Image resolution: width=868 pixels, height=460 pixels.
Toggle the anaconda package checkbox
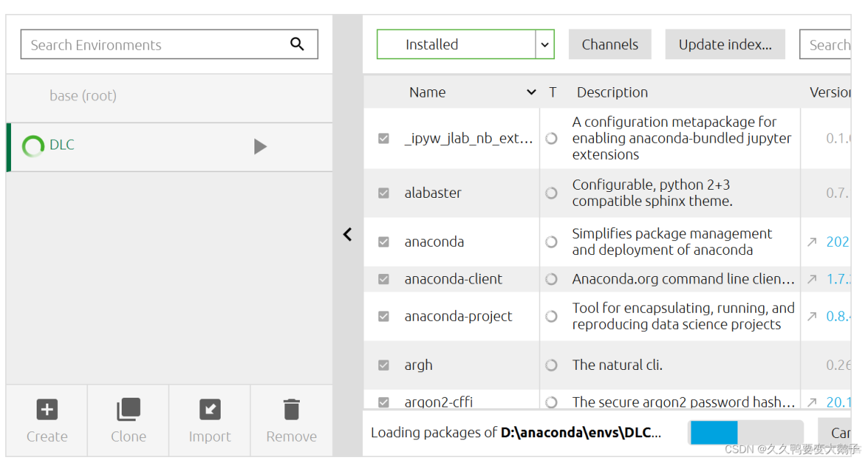pos(383,242)
